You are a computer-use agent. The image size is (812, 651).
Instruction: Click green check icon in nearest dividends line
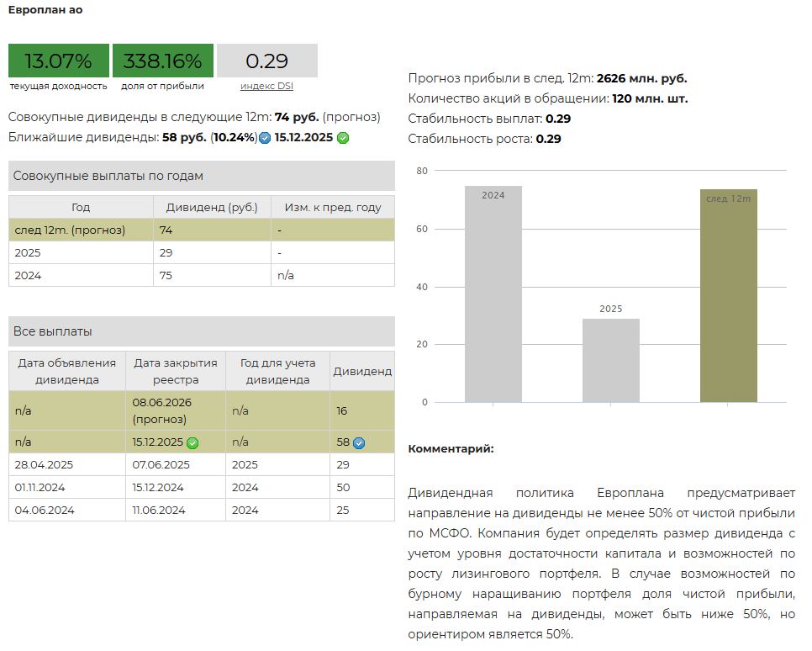pos(343,138)
